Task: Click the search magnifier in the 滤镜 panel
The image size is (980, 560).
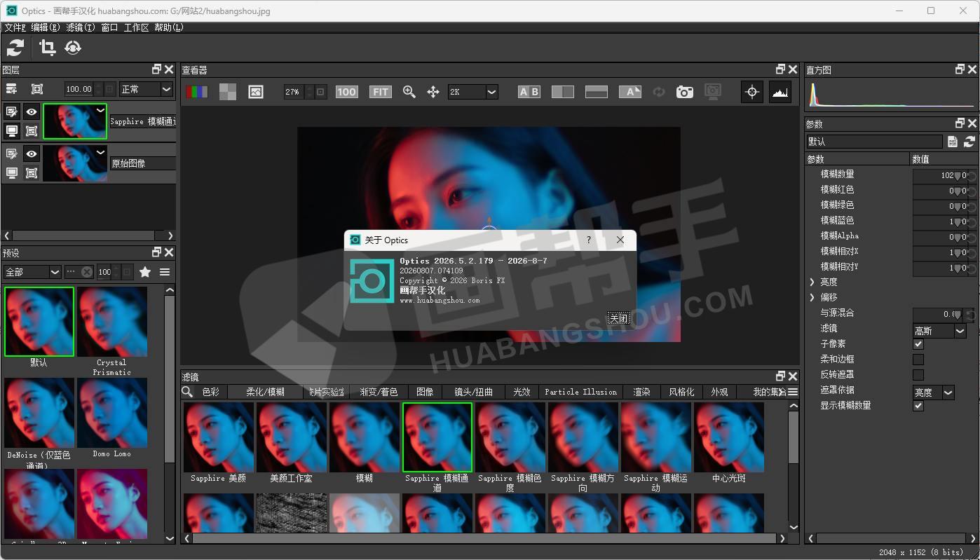Action: (x=187, y=392)
